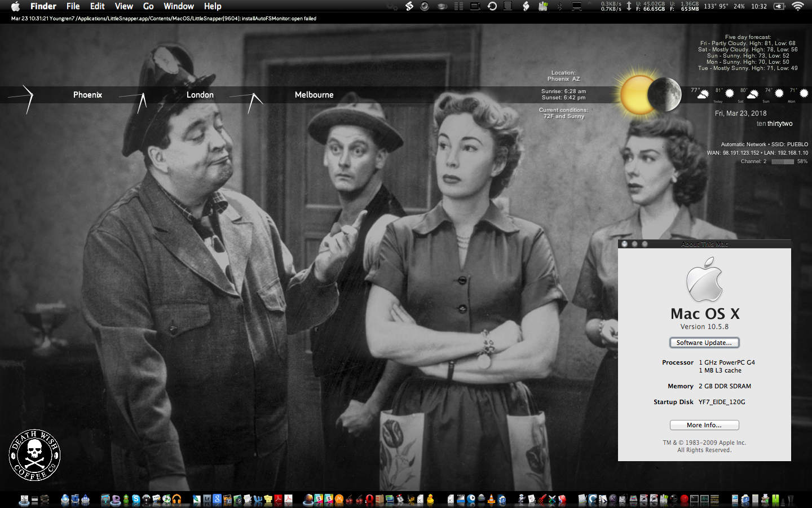Click the Wi-Fi signal strength bar showing 58%
Viewport: 812px width, 508px height.
coord(783,161)
